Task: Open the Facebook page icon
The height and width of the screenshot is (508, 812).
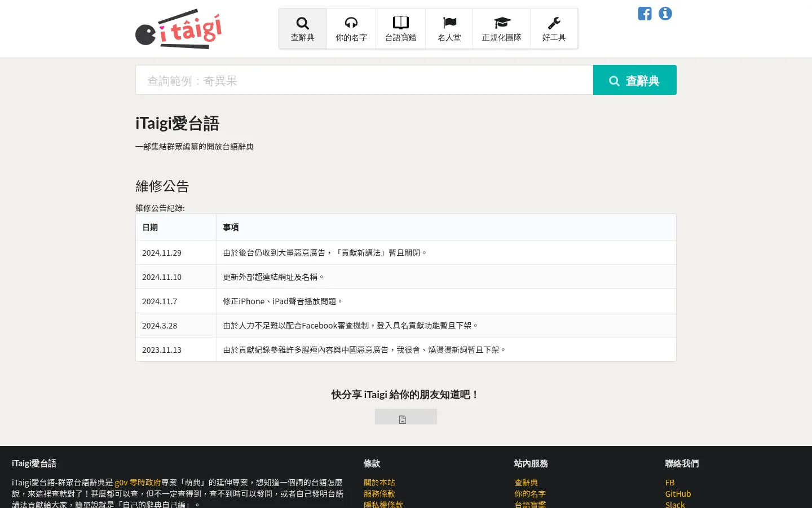Action: [x=645, y=14]
